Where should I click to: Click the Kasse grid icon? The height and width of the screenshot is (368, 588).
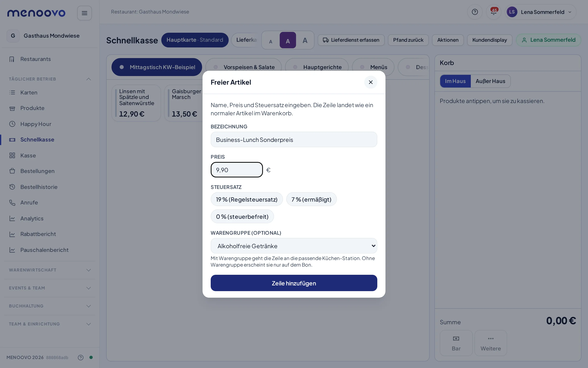(12, 155)
